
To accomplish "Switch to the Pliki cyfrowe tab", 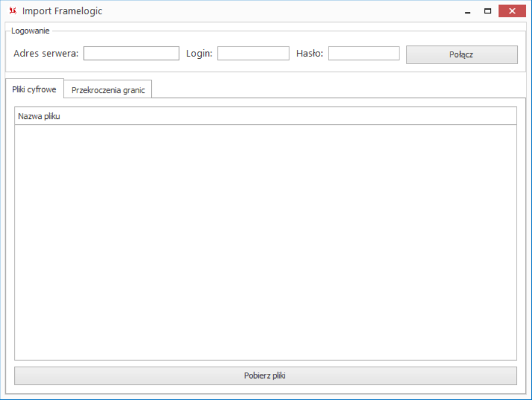I will point(35,89).
